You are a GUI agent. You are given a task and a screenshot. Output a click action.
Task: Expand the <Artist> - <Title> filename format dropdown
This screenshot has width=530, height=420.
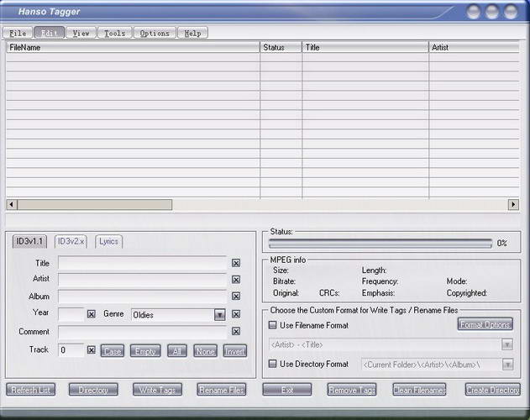pyautogui.click(x=507, y=344)
